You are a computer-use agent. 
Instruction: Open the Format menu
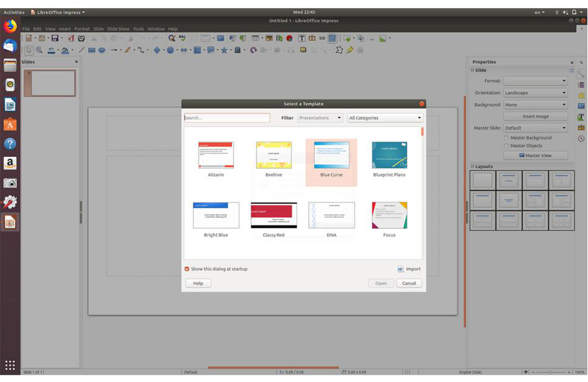(x=82, y=29)
